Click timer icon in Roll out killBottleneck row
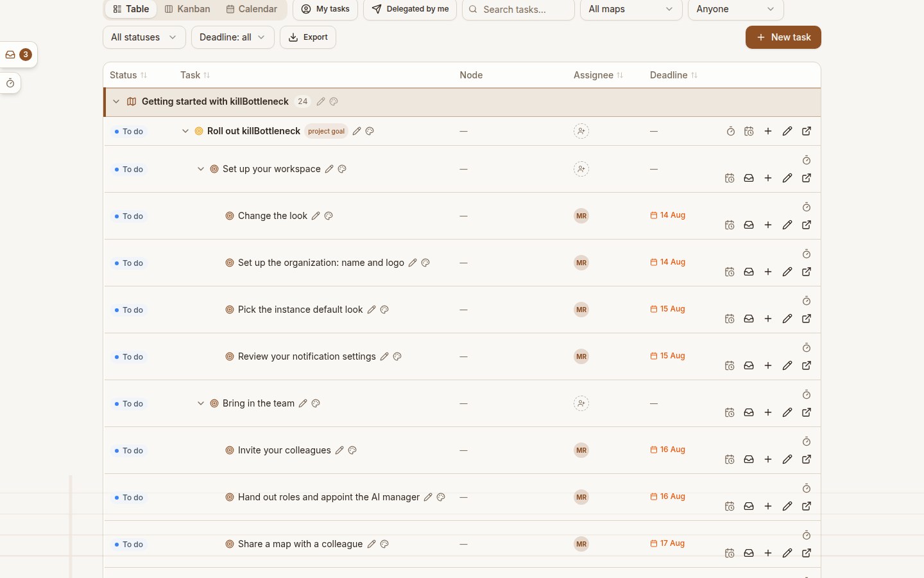The height and width of the screenshot is (578, 924). click(x=730, y=131)
